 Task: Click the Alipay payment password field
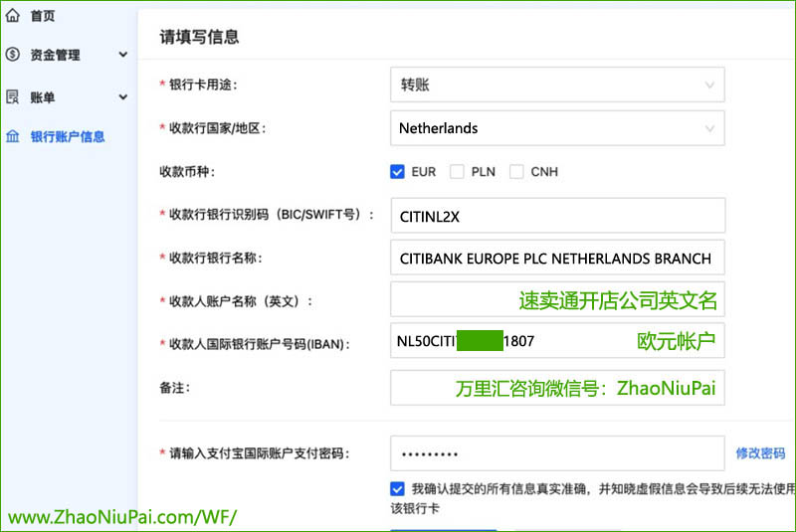tap(557, 453)
